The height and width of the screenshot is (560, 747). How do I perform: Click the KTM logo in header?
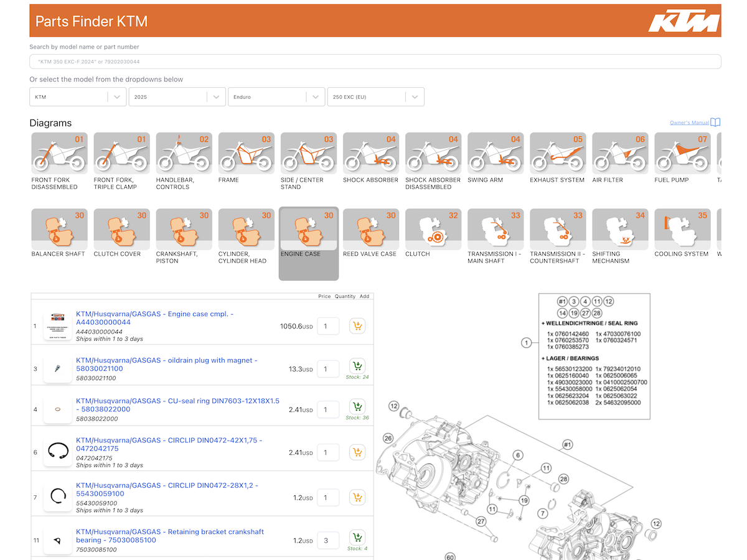(x=684, y=21)
